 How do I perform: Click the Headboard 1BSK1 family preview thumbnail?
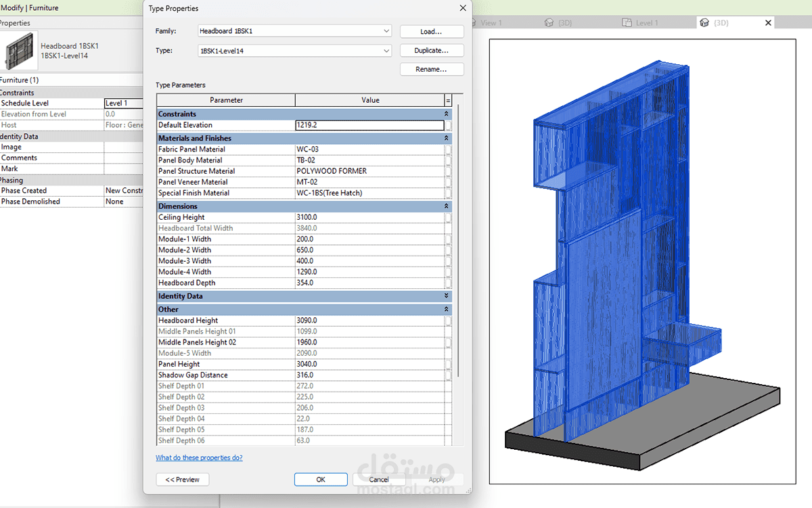[x=20, y=51]
